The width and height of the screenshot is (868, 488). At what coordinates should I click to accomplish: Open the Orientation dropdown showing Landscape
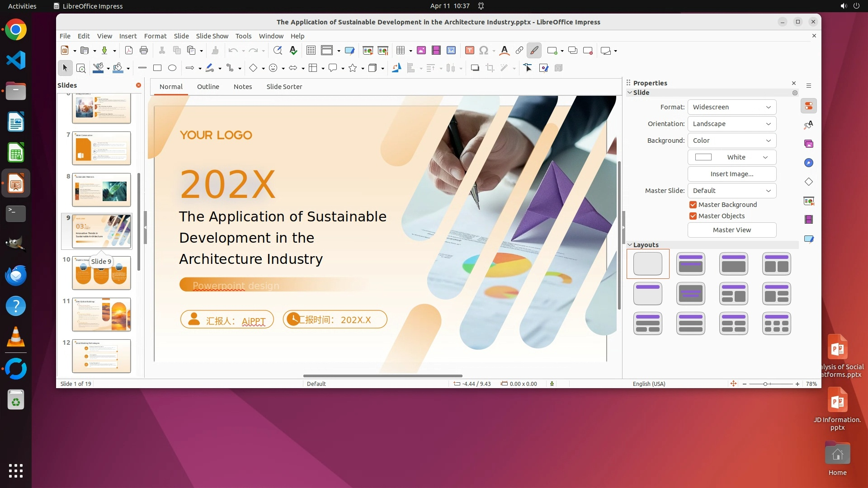click(x=731, y=124)
